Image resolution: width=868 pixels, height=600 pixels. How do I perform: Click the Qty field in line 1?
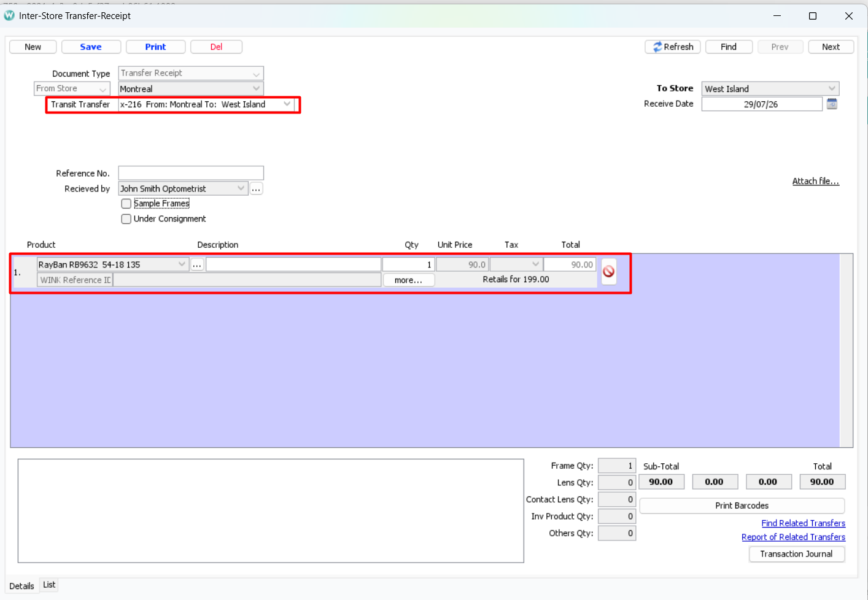[409, 264]
